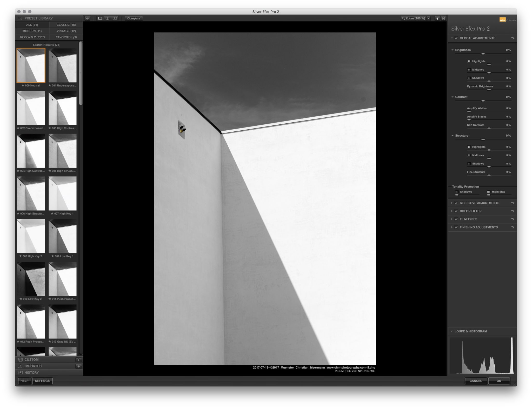Click the Imported presets download icon
532x408 pixels.
click(20, 366)
